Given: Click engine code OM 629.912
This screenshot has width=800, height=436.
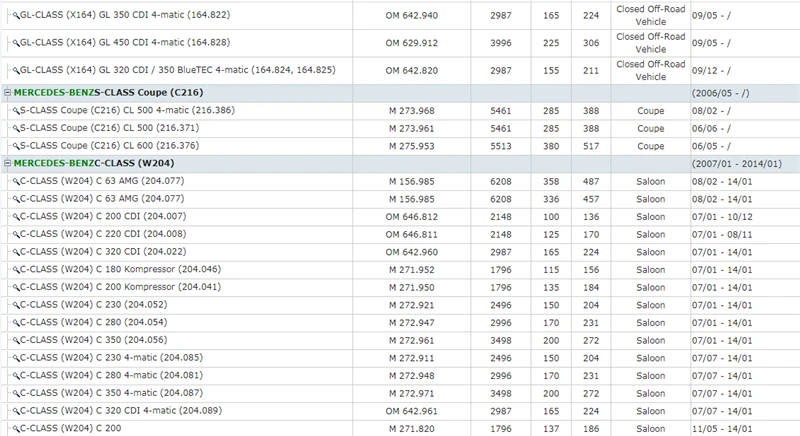Looking at the screenshot, I should point(412,43).
